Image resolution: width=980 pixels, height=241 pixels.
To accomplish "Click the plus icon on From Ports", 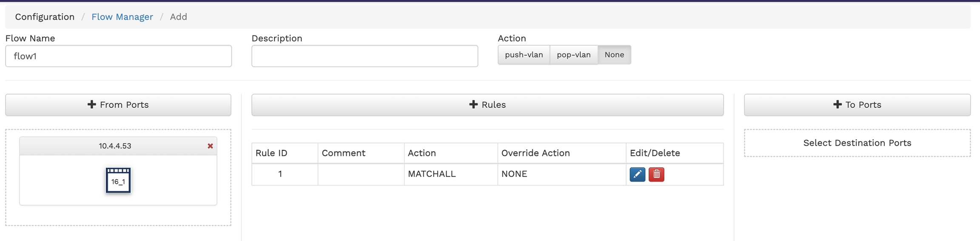I will [x=91, y=105].
